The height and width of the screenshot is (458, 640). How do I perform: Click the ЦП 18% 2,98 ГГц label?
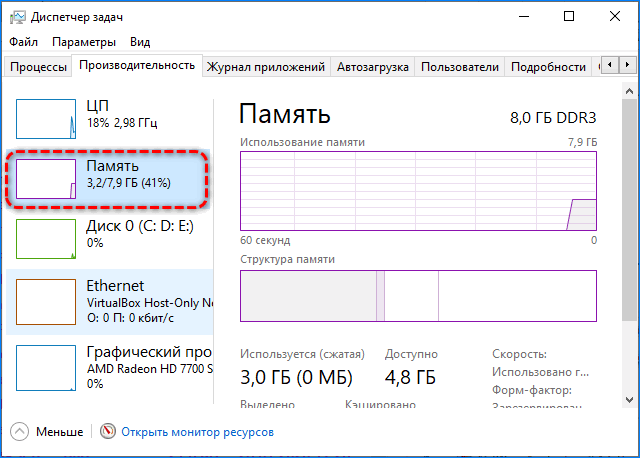point(122,114)
